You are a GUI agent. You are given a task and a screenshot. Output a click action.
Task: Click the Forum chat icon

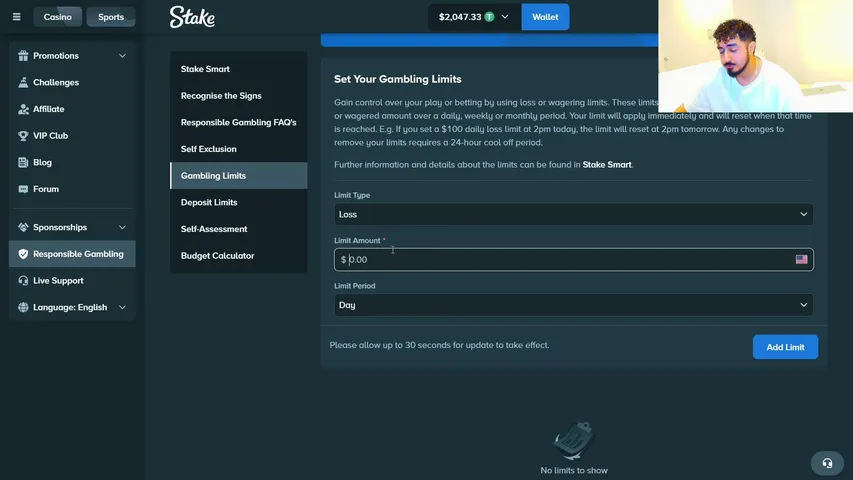(x=23, y=189)
